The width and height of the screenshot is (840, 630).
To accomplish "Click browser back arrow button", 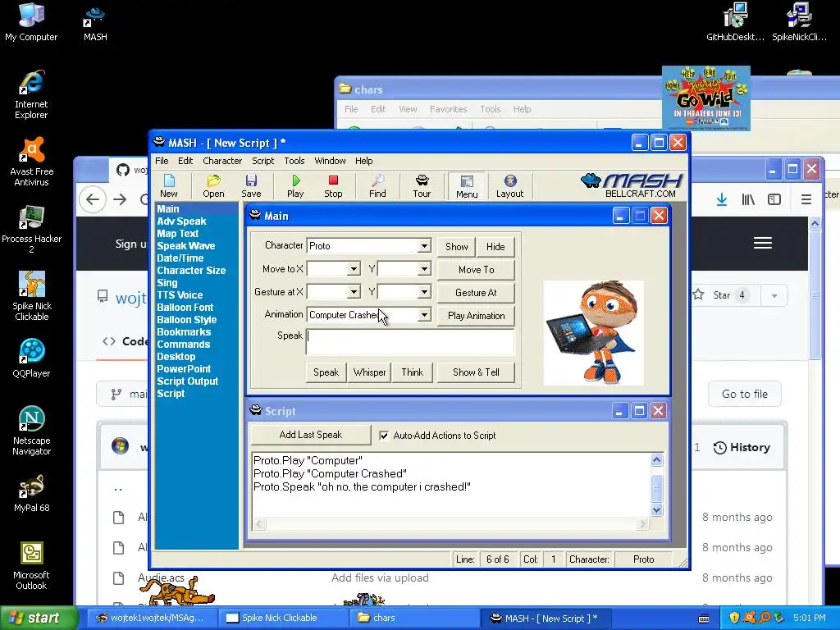I will click(93, 200).
